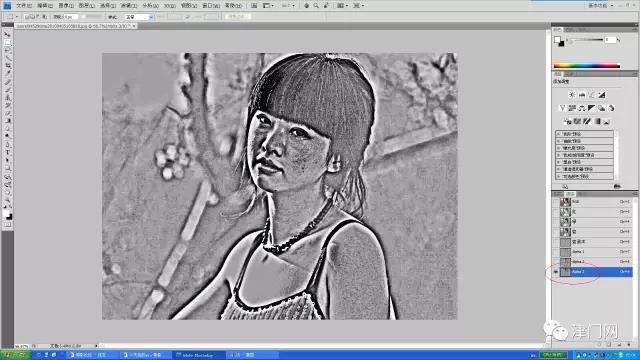Add a Brightness/Contrast adjustment

click(x=572, y=95)
